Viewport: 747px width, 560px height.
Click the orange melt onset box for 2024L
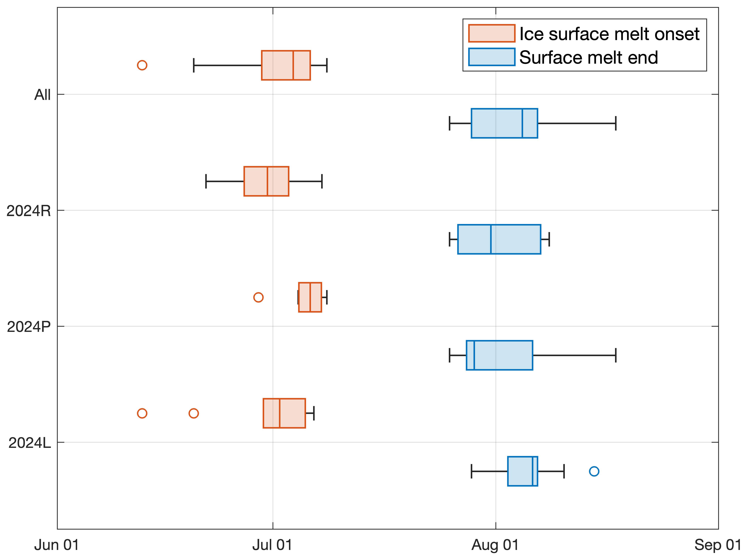284,413
